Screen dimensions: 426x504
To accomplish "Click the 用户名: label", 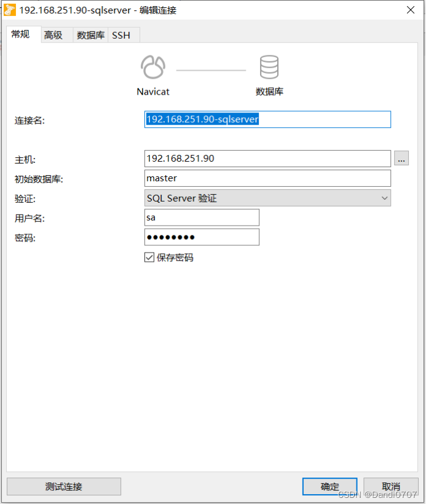I will coord(30,219).
